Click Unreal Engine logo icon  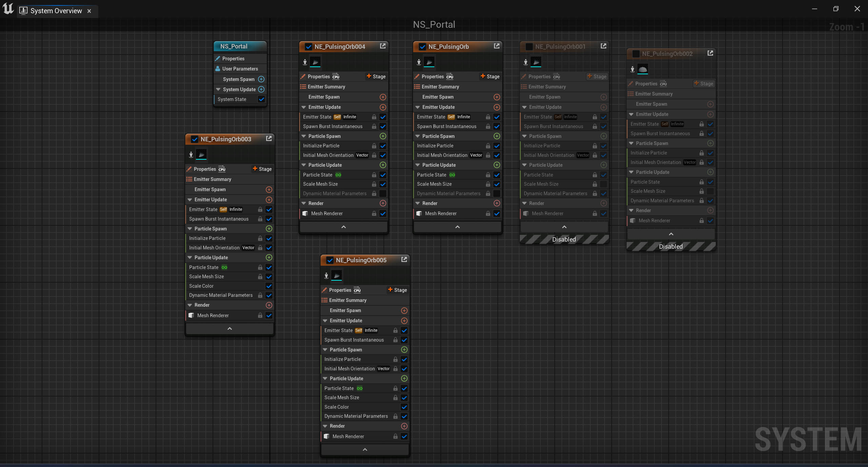8,9
